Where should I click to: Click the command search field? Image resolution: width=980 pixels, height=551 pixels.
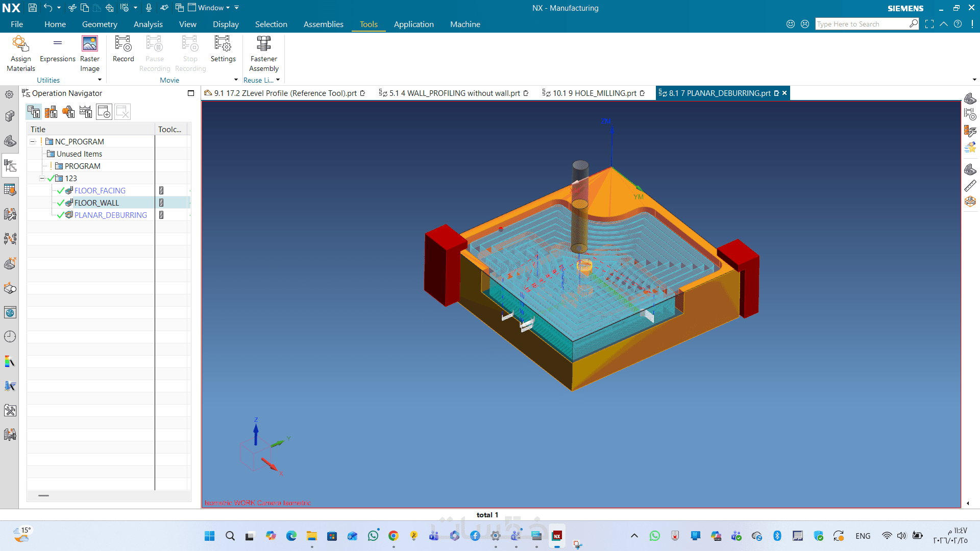click(x=862, y=24)
